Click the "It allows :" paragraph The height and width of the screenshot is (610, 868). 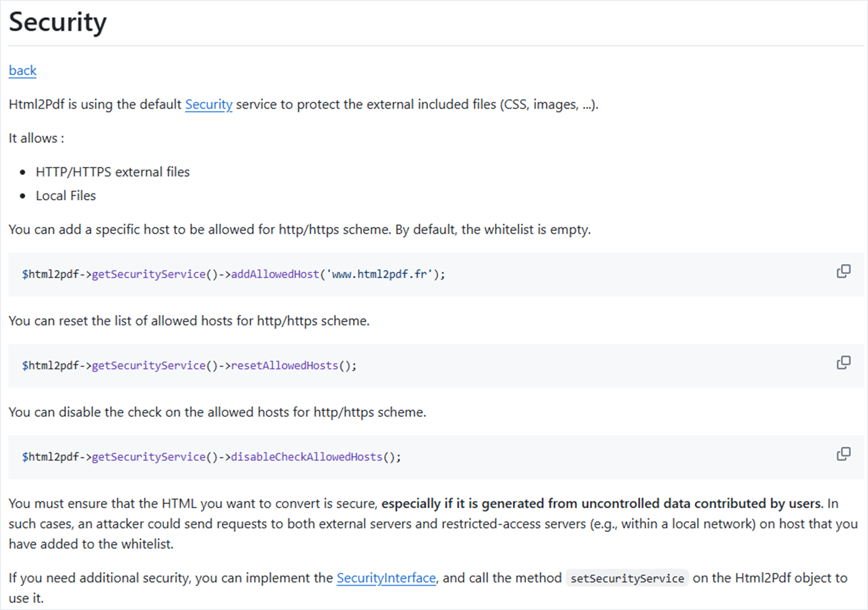pyautogui.click(x=36, y=139)
